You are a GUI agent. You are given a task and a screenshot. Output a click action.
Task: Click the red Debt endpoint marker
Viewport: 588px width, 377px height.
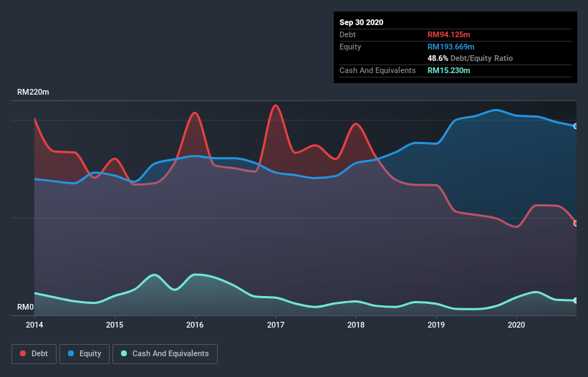[x=576, y=223]
